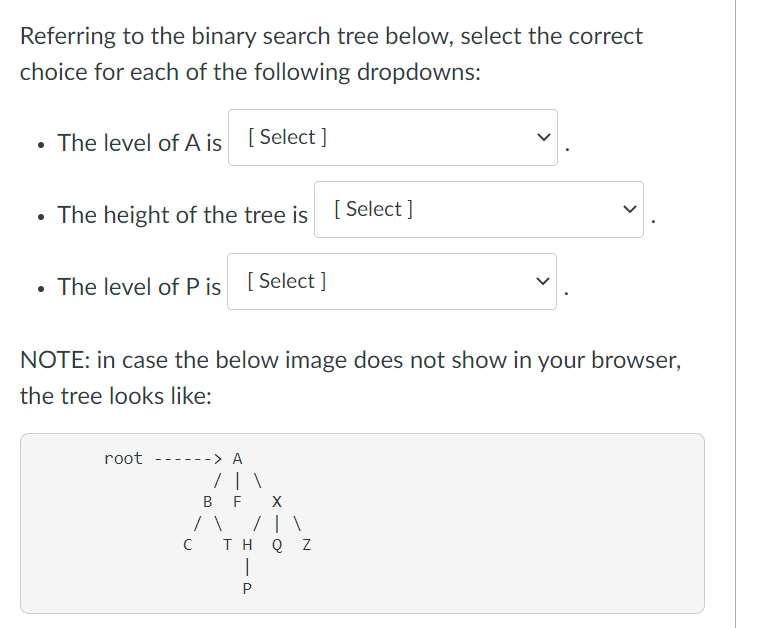Click node H in the tree diagram
Viewport: 772px width, 628px height.
(x=246, y=545)
